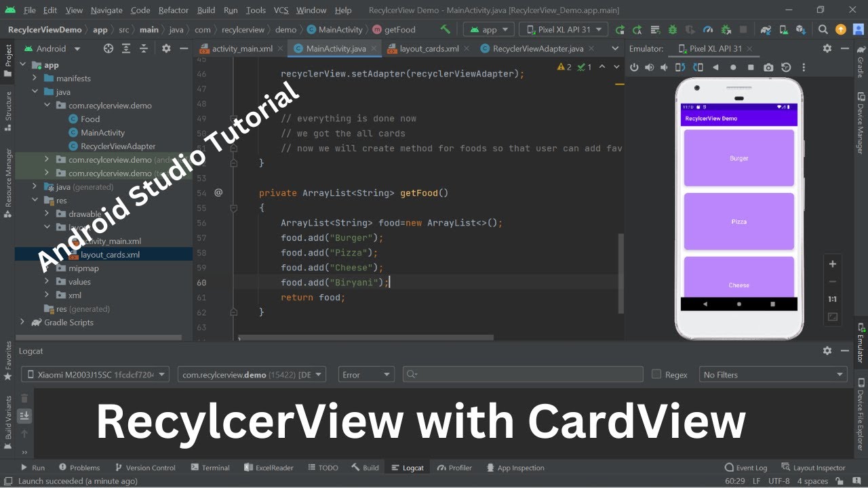This screenshot has width=868, height=488.
Task: Click emulator Home circle toolbar icon
Action: pos(733,67)
